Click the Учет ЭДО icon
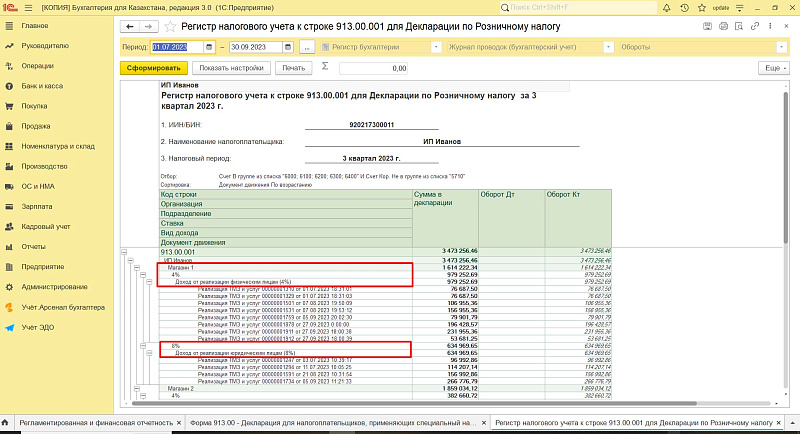Screen dimensions: 800x434 (x=9, y=328)
